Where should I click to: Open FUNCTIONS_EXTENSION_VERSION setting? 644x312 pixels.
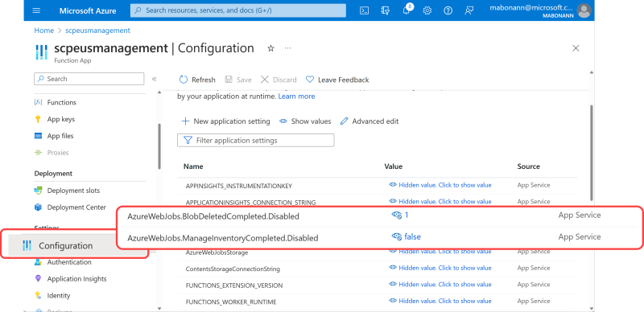234,285
